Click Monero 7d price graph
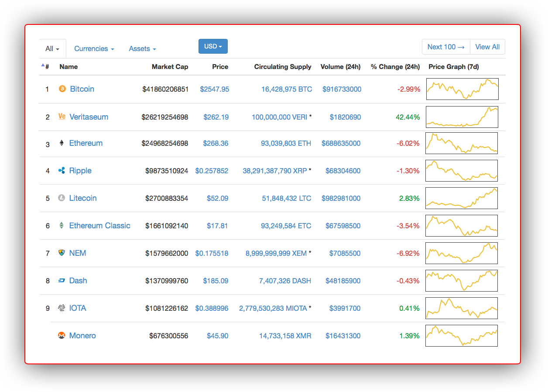This screenshot has width=548, height=392. point(462,336)
